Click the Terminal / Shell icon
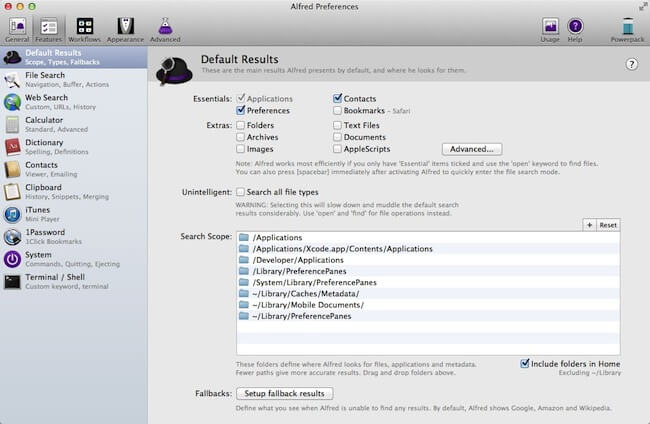This screenshot has height=424, width=650. [x=12, y=282]
